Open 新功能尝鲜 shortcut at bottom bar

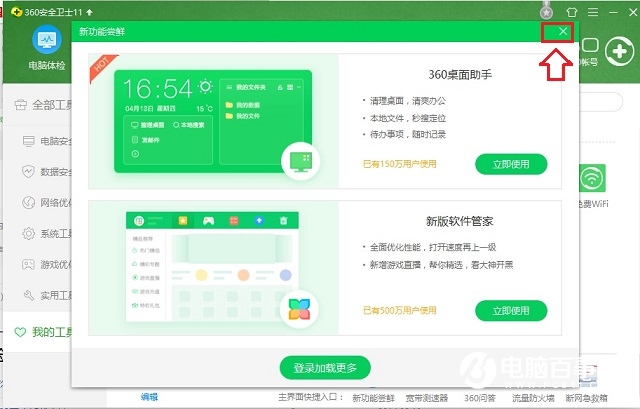373,398
